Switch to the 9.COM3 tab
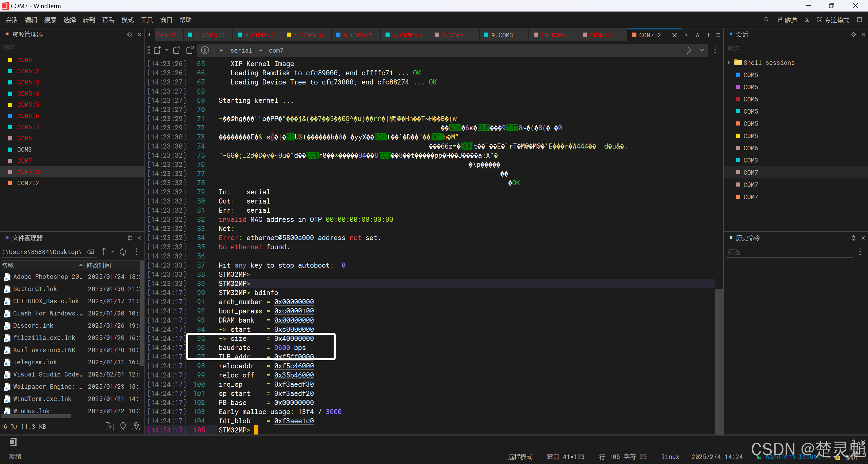This screenshot has height=464, width=868. pyautogui.click(x=502, y=35)
